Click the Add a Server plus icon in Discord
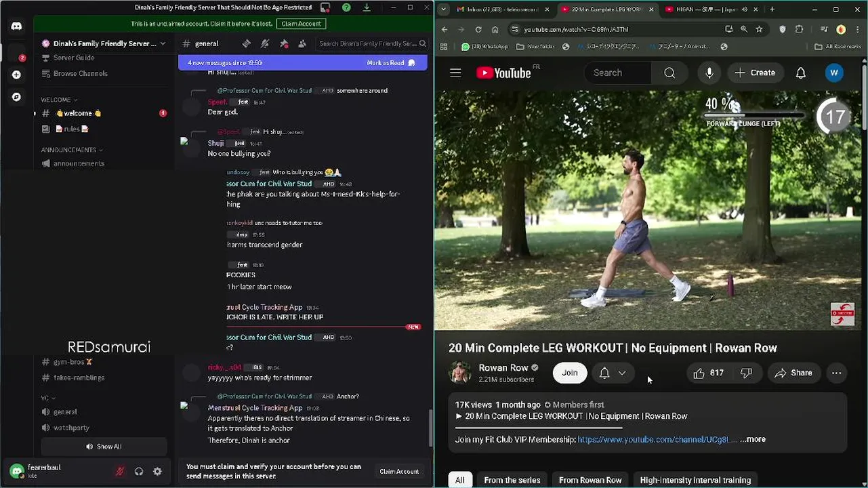This screenshot has height=488, width=868. point(16,75)
